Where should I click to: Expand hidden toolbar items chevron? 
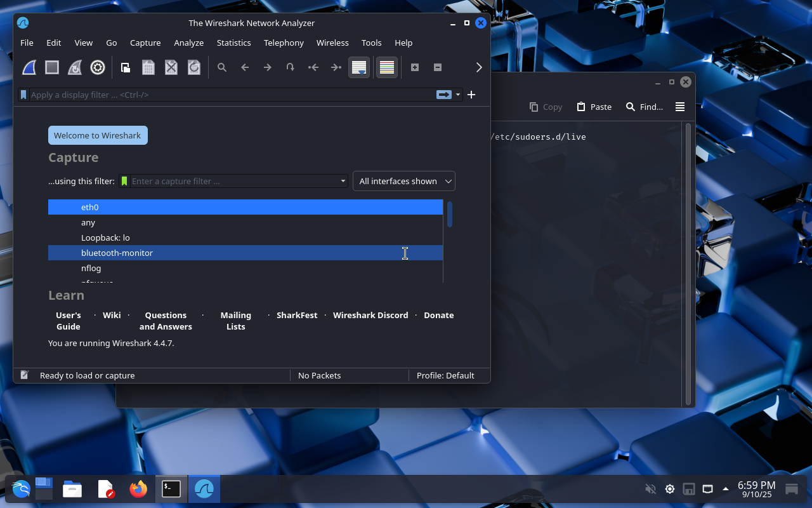pos(479,67)
